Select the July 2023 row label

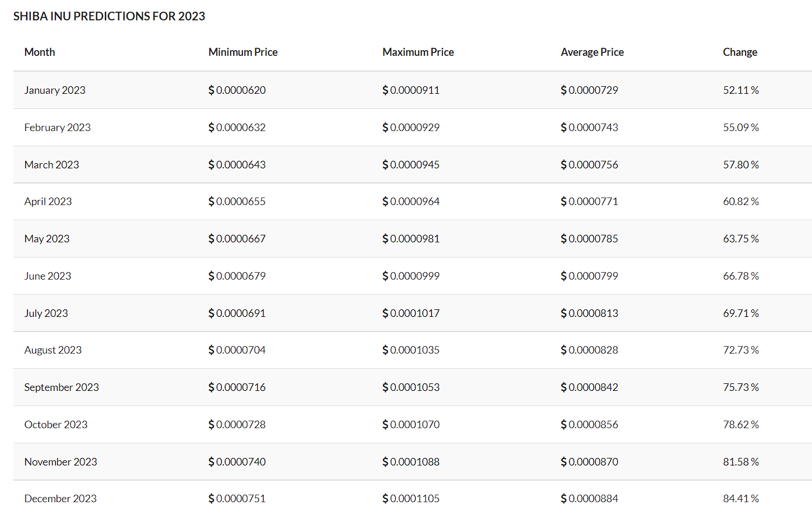46,313
